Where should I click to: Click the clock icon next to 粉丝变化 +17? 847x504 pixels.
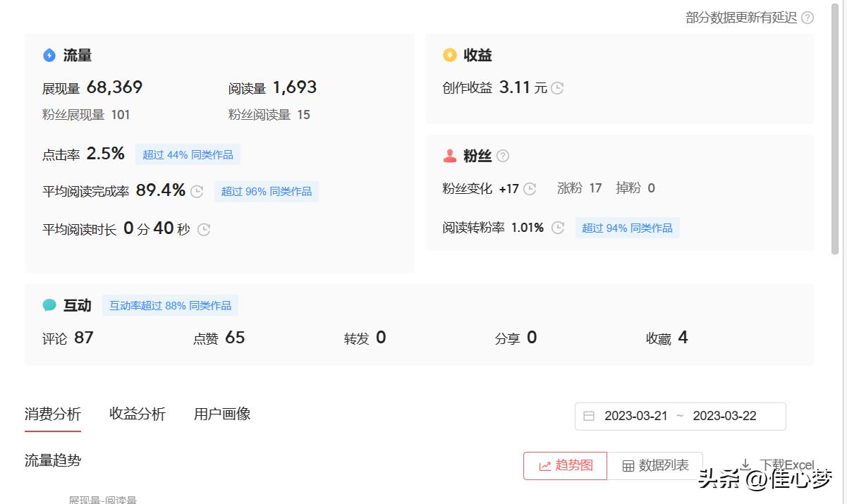click(x=530, y=188)
